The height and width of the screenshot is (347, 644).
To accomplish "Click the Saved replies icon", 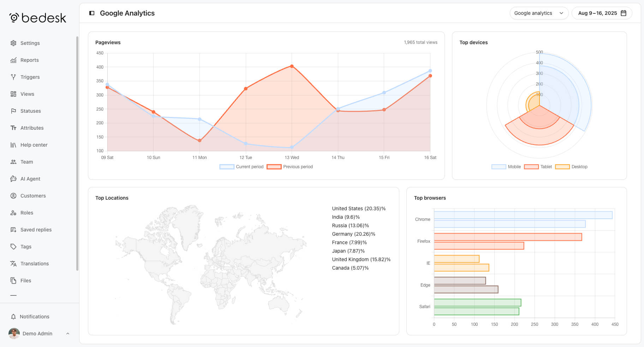I will [13, 230].
